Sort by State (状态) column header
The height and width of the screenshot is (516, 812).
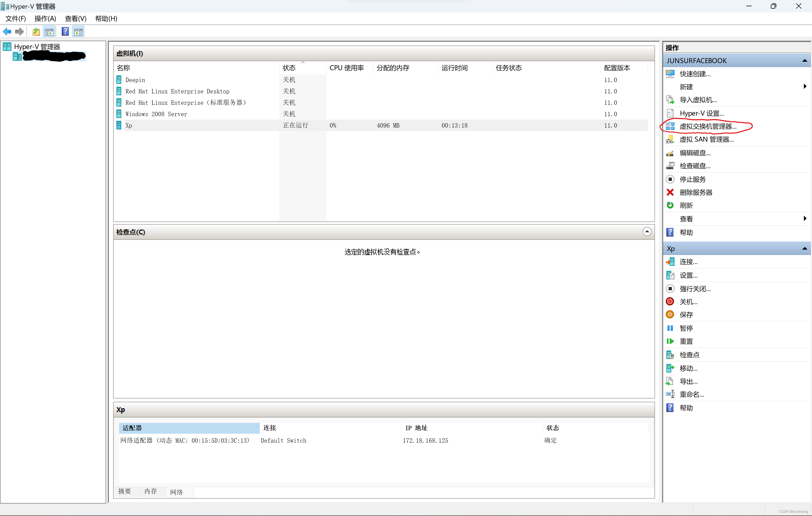coord(303,68)
